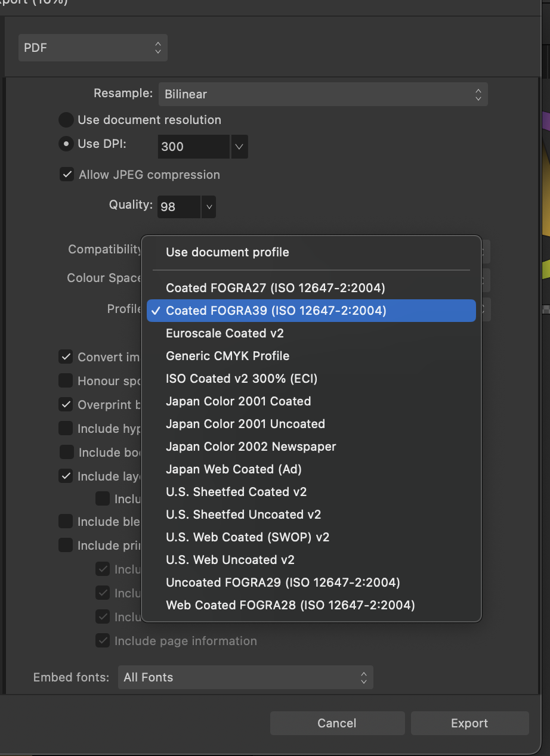This screenshot has width=550, height=756.
Task: Enable the Include bleed checkbox
Action: click(66, 521)
